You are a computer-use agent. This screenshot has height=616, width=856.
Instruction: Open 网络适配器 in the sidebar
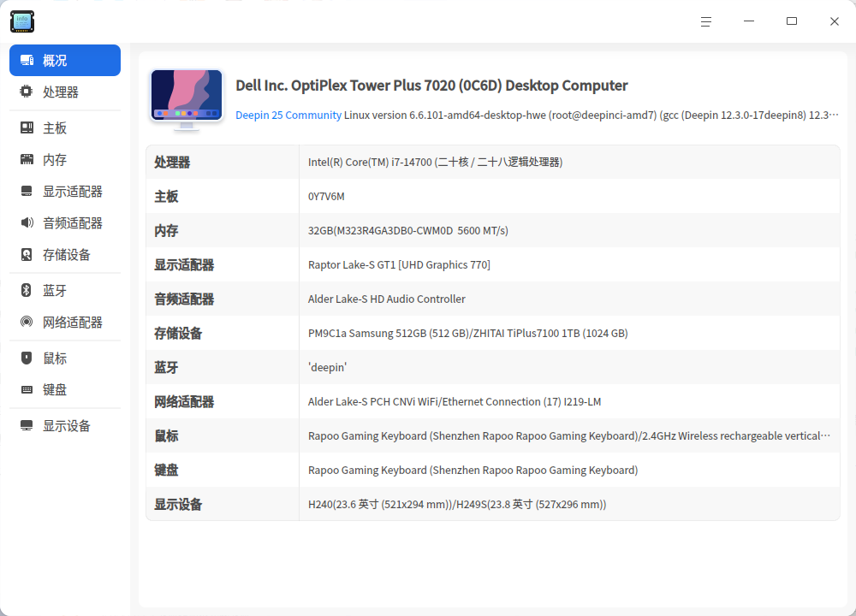coord(65,322)
